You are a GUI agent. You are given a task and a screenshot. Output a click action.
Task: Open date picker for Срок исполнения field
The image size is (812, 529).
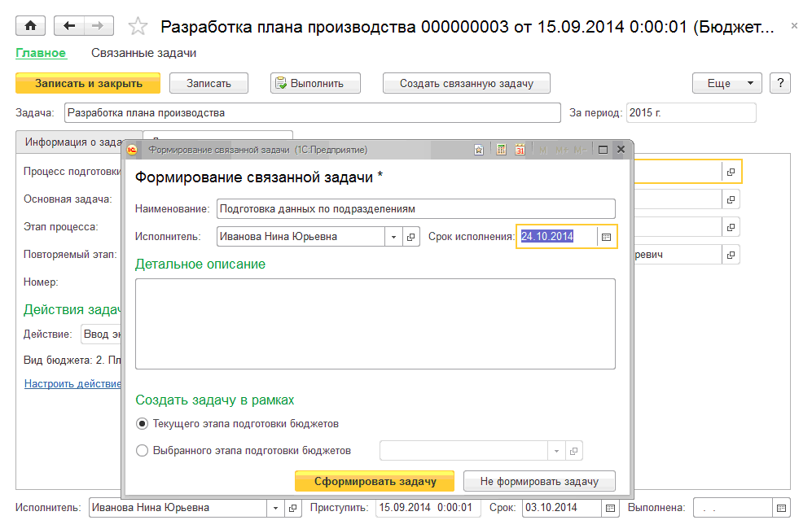point(606,237)
